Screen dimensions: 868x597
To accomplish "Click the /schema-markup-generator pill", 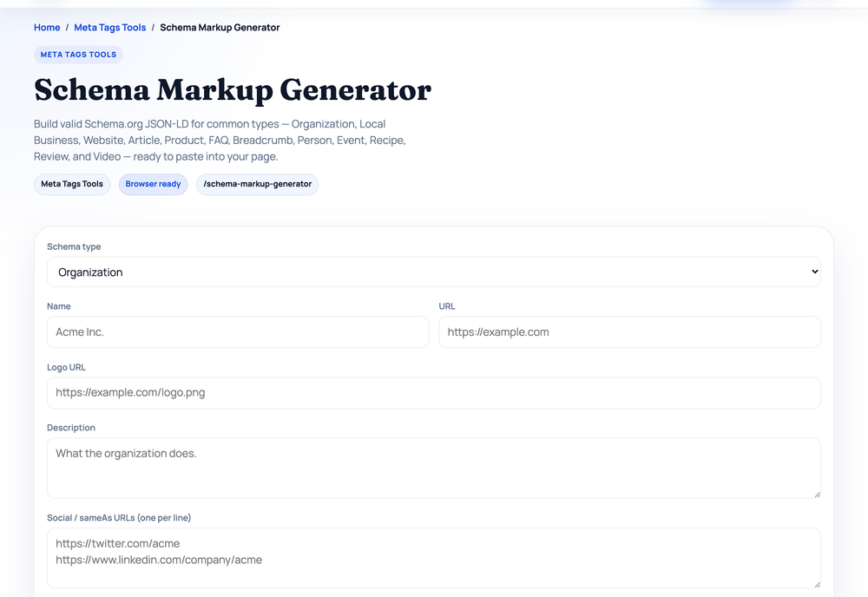I will 258,184.
